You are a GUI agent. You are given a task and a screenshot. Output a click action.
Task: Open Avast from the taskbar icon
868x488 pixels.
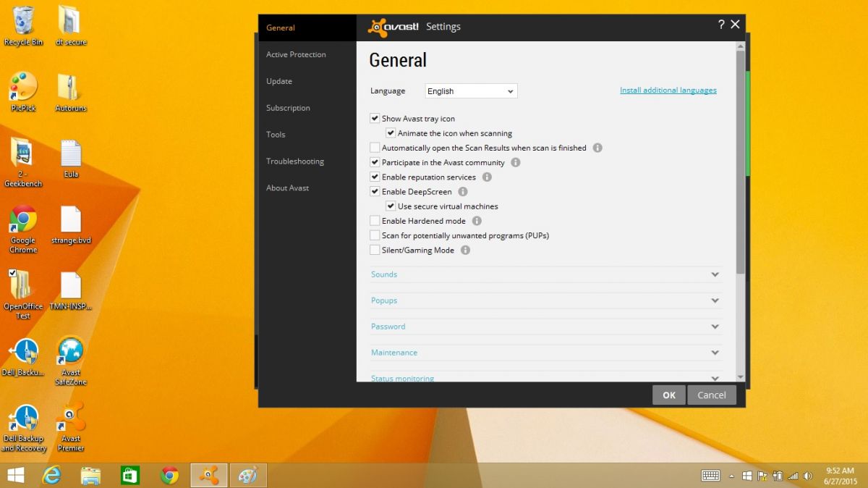(208, 475)
